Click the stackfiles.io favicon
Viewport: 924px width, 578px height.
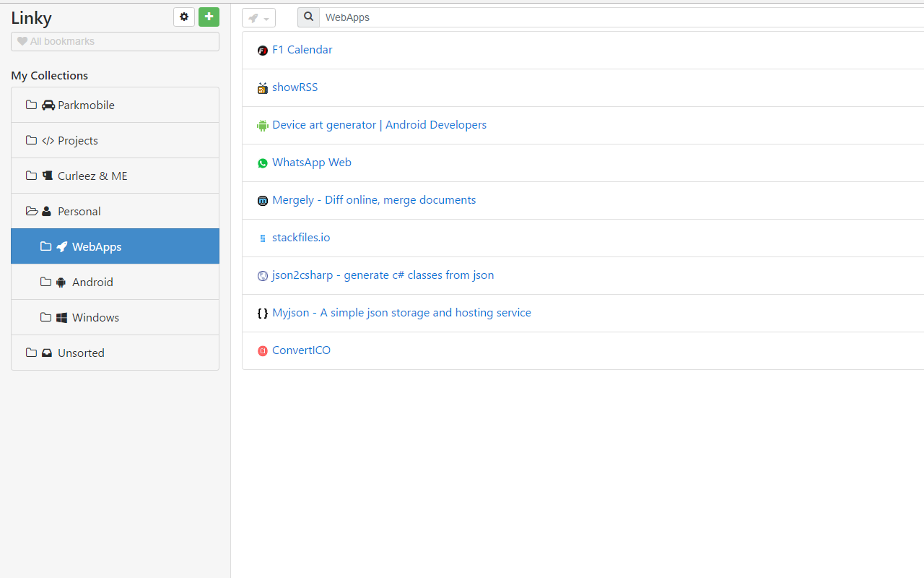coord(263,238)
